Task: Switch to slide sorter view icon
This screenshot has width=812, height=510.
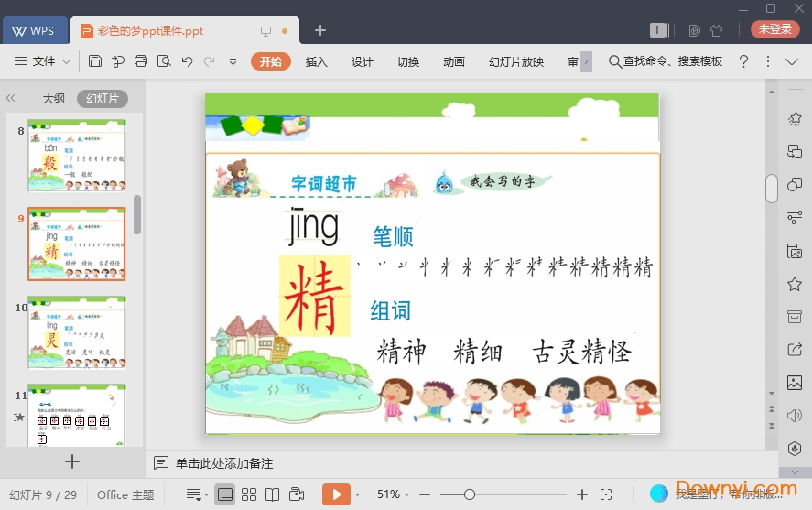Action: [249, 494]
